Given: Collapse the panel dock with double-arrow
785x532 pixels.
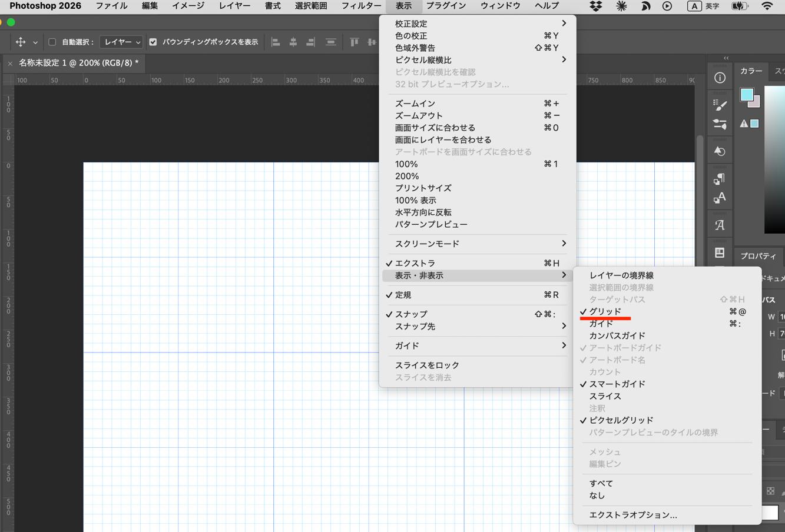Looking at the screenshot, I should (x=726, y=58).
